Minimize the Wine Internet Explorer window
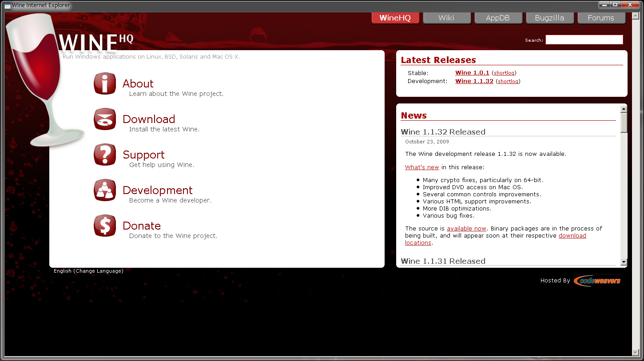644x361 pixels. tap(604, 5)
